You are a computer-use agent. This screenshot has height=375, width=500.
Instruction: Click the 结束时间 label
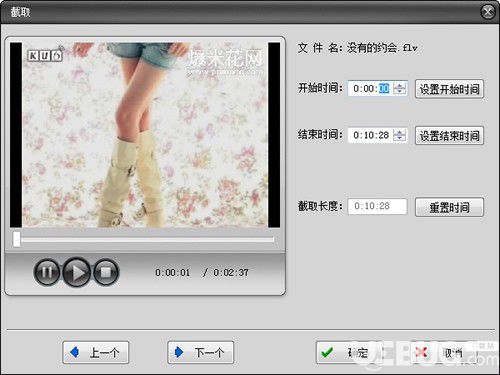[320, 135]
